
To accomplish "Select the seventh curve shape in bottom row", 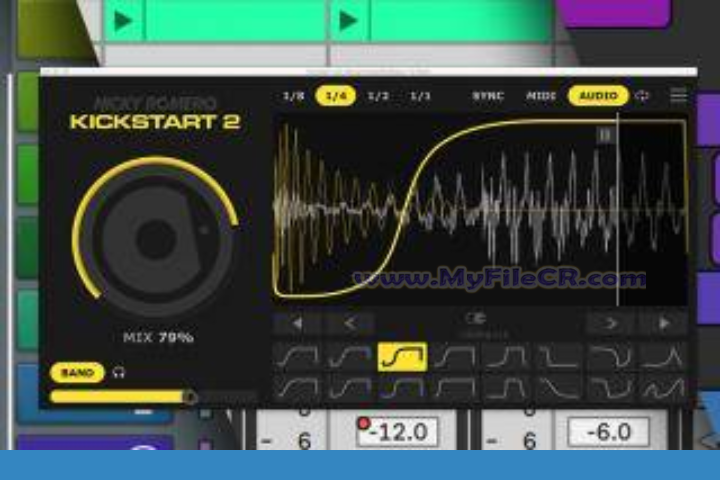I will coord(611,389).
